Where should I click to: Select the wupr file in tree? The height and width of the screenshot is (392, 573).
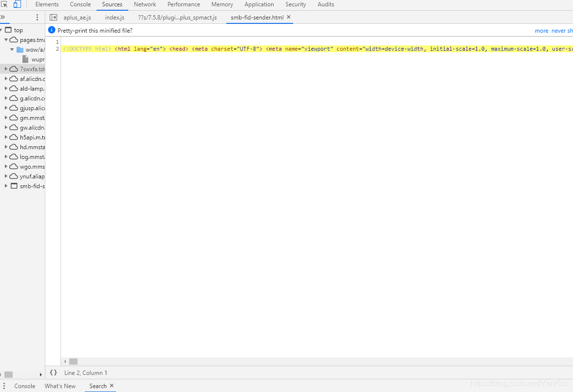point(38,59)
